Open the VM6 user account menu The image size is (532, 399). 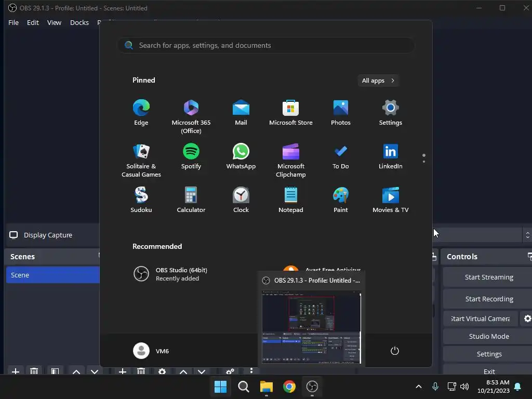pyautogui.click(x=151, y=351)
